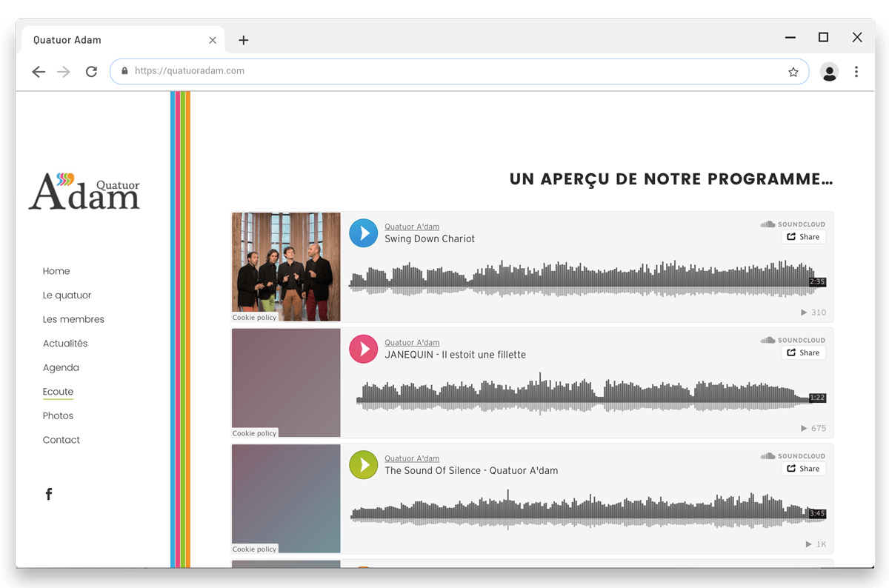Open the Facebook icon link in sidebar
Viewport: 889px width, 588px height.
click(49, 494)
